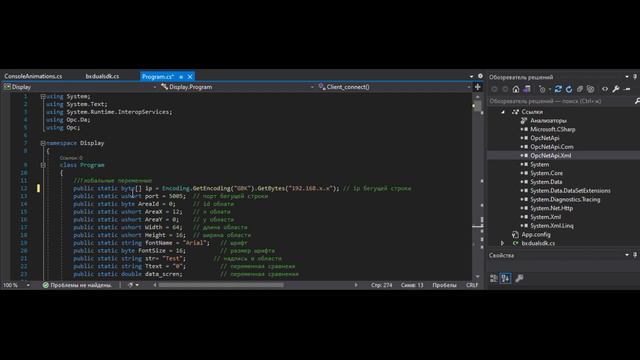Viewport: 640px width, 360px height.
Task: Click the search magnifier icon
Action: (637, 101)
